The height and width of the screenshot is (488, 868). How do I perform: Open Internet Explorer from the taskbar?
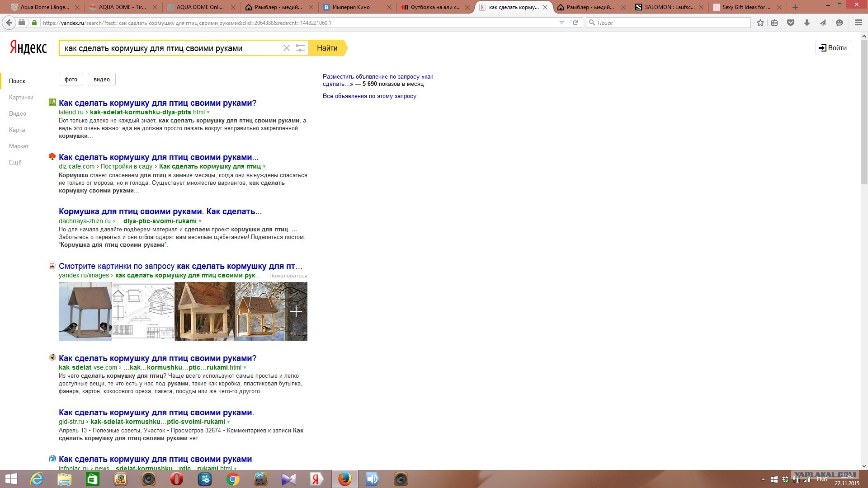coord(37,479)
